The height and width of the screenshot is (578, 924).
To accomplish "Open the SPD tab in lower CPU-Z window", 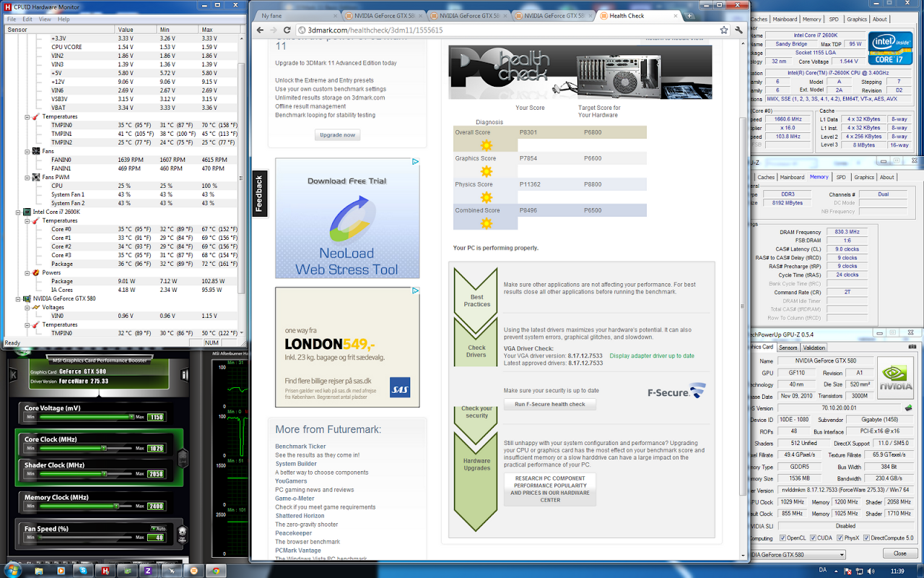I will 841,177.
